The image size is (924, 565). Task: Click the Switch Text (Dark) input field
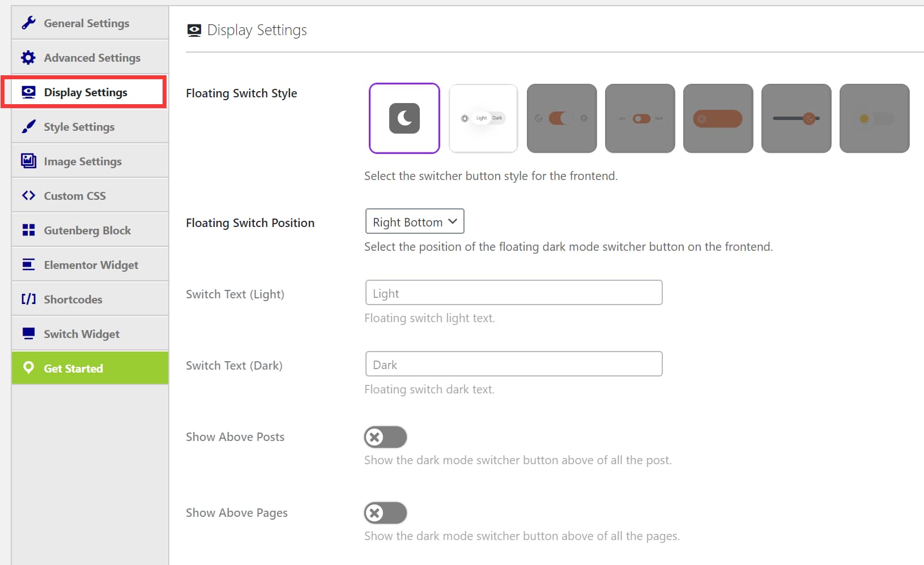(514, 364)
